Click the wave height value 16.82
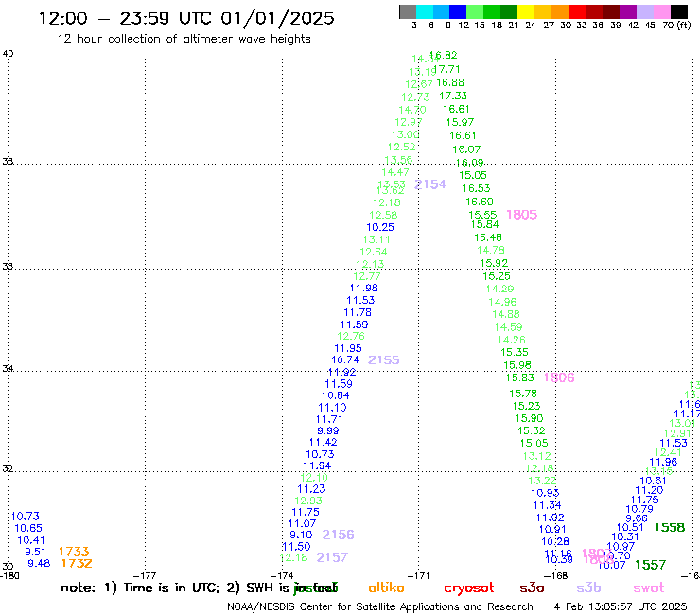 (x=444, y=56)
